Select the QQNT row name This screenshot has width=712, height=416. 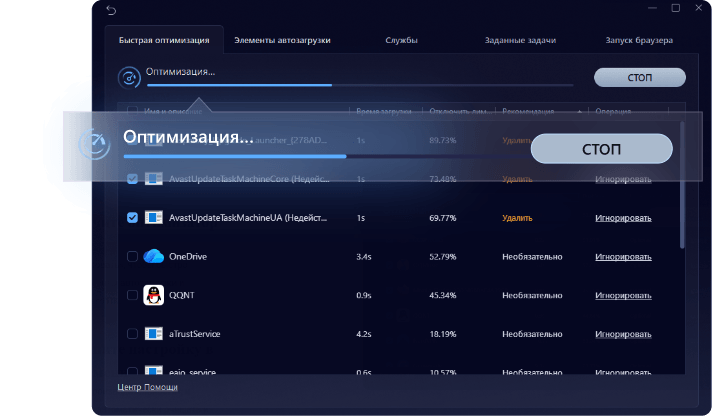(182, 295)
